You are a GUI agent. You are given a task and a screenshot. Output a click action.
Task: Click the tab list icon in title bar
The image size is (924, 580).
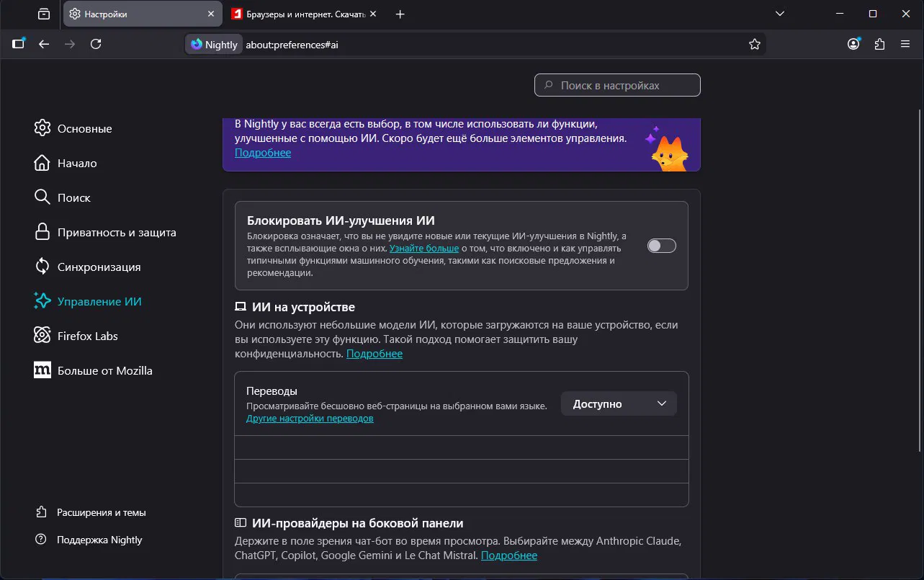44,14
